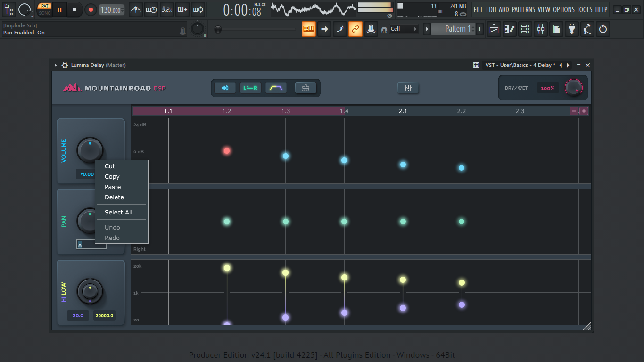Image resolution: width=644 pixels, height=362 pixels.
Task: Click the DRY/WET 100% value field
Action: point(548,88)
